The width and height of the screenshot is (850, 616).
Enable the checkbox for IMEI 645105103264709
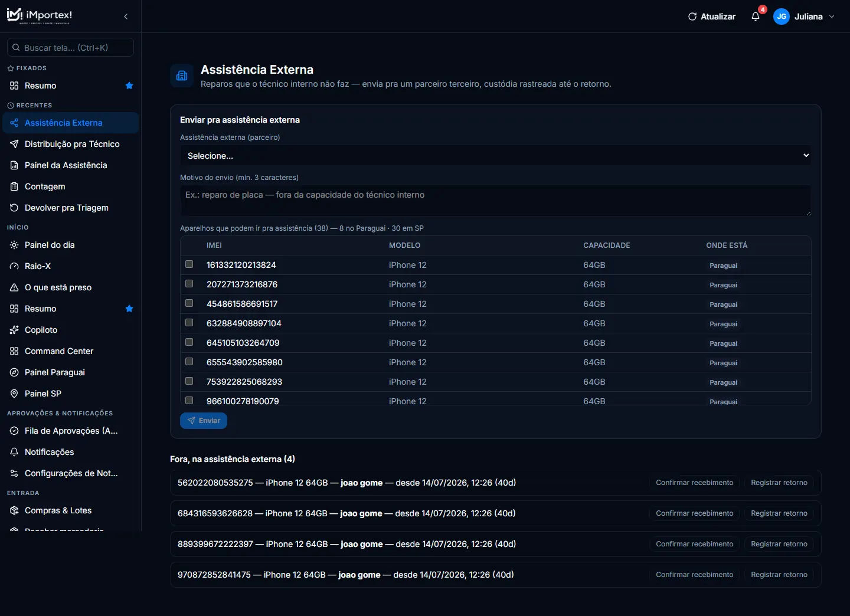pos(189,342)
